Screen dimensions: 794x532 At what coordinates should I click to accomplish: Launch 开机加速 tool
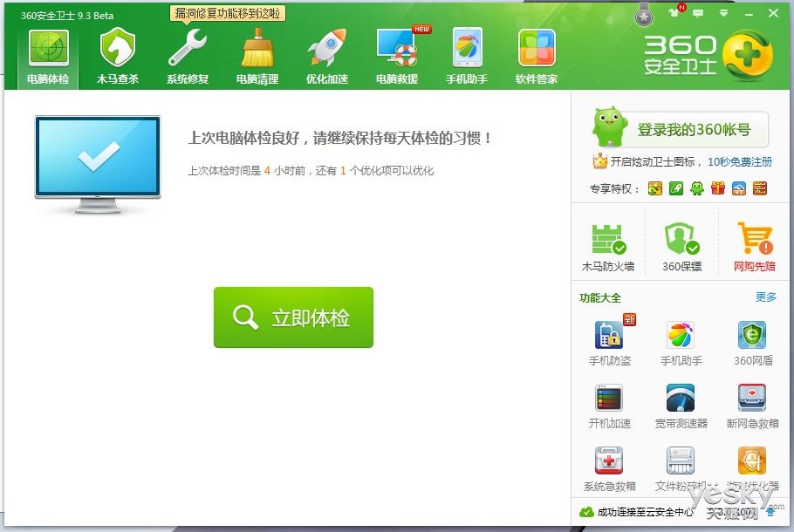click(610, 406)
